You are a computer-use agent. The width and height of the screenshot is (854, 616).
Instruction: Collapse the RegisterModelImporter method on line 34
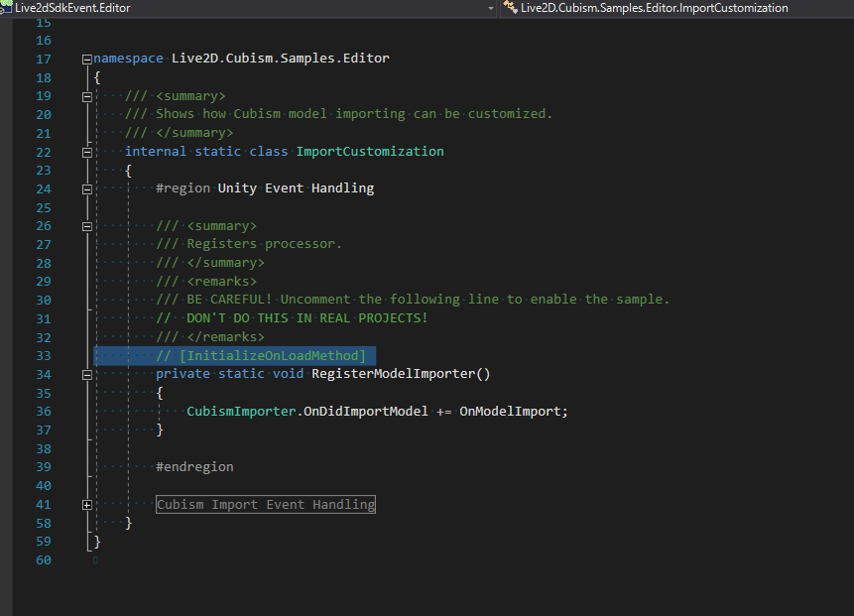(x=87, y=375)
